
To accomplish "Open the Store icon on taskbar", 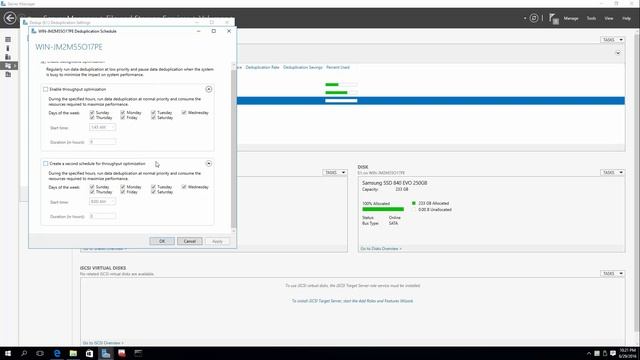I will (89, 353).
